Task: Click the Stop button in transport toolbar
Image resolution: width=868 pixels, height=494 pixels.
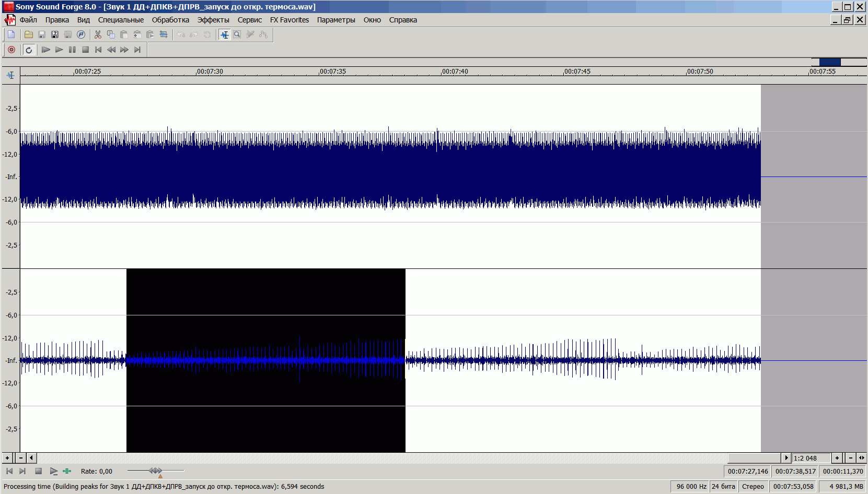Action: coord(85,50)
